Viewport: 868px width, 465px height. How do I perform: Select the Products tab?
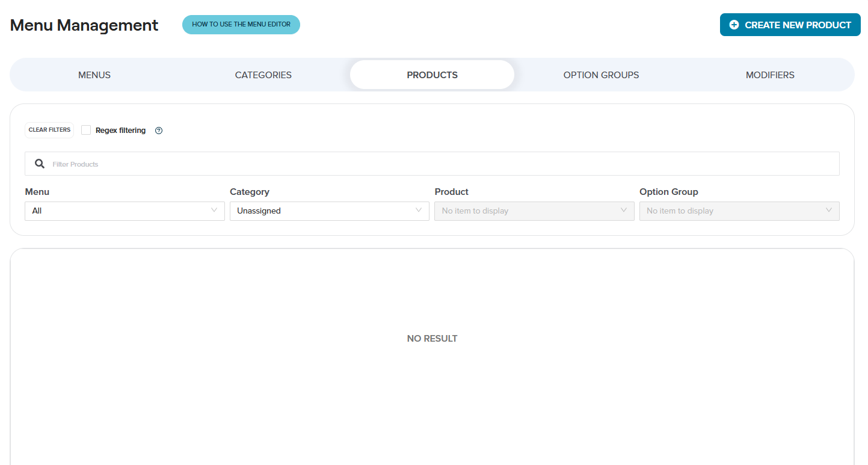pyautogui.click(x=432, y=75)
